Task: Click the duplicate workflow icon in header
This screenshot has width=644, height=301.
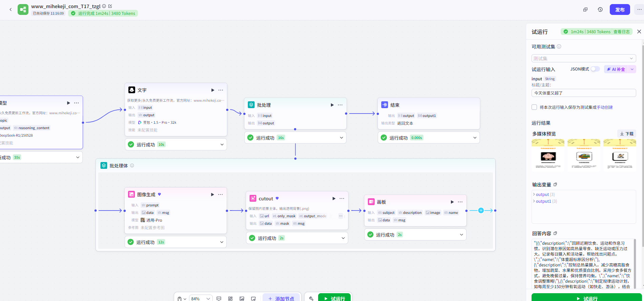Action: tap(585, 9)
